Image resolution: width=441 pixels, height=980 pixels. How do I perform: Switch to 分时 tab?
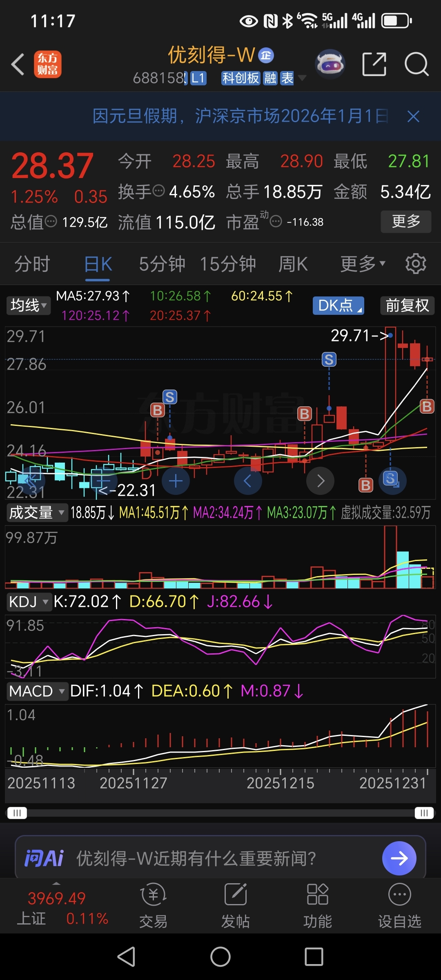pos(32,264)
